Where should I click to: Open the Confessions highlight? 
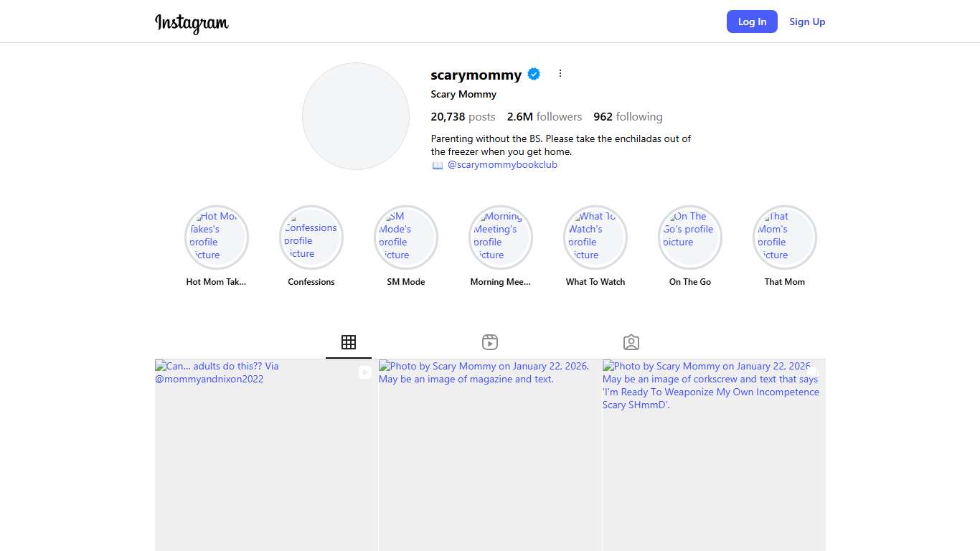tap(311, 237)
